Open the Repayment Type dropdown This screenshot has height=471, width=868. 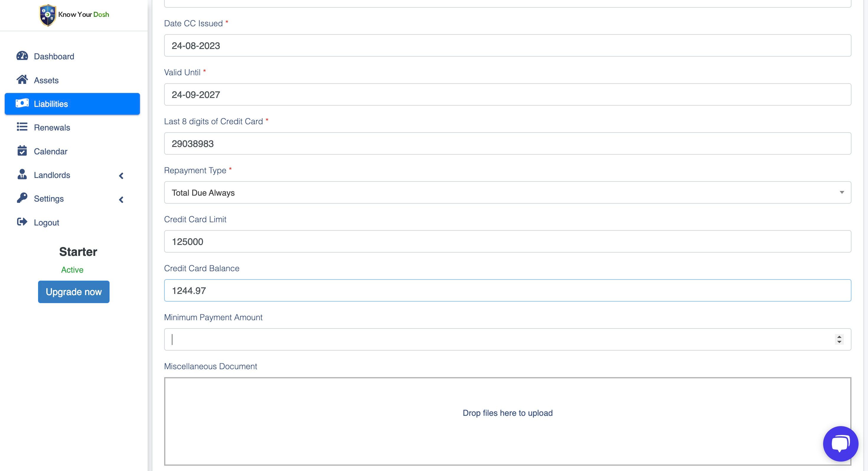pos(507,193)
